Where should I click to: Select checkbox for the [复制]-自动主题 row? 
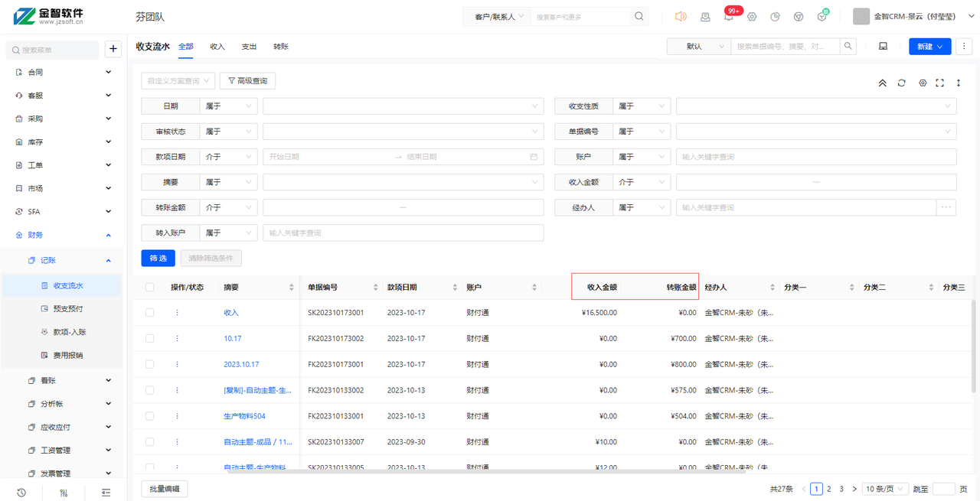click(149, 390)
